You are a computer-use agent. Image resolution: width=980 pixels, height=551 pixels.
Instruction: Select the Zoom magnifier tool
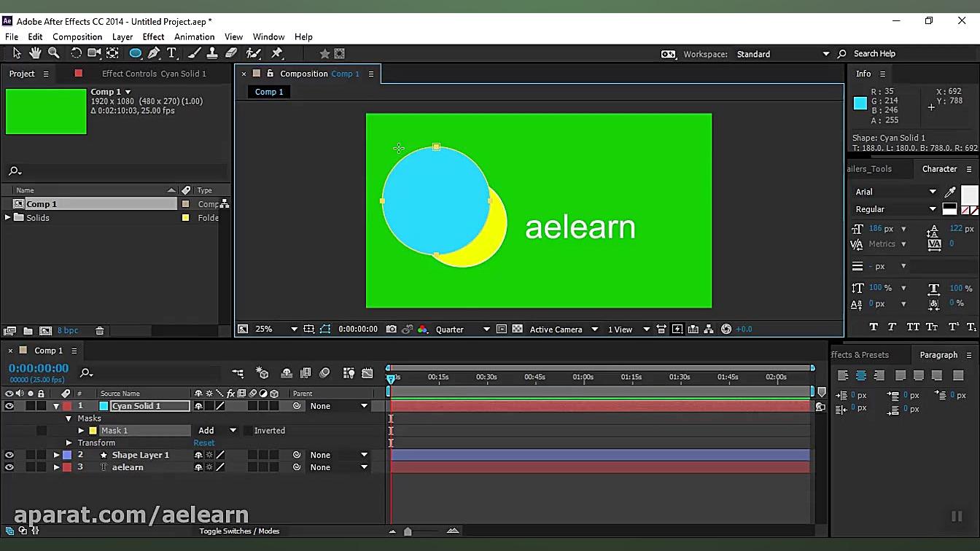[54, 53]
